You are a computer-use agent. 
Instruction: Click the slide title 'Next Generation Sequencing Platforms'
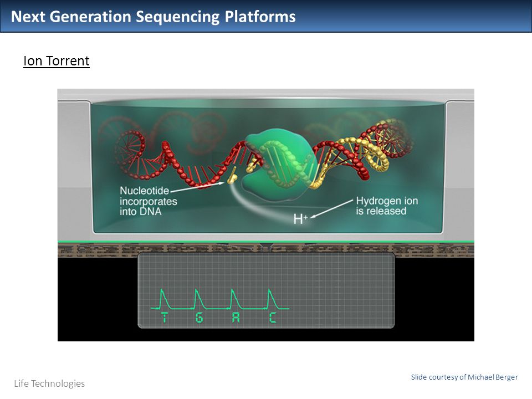(154, 17)
